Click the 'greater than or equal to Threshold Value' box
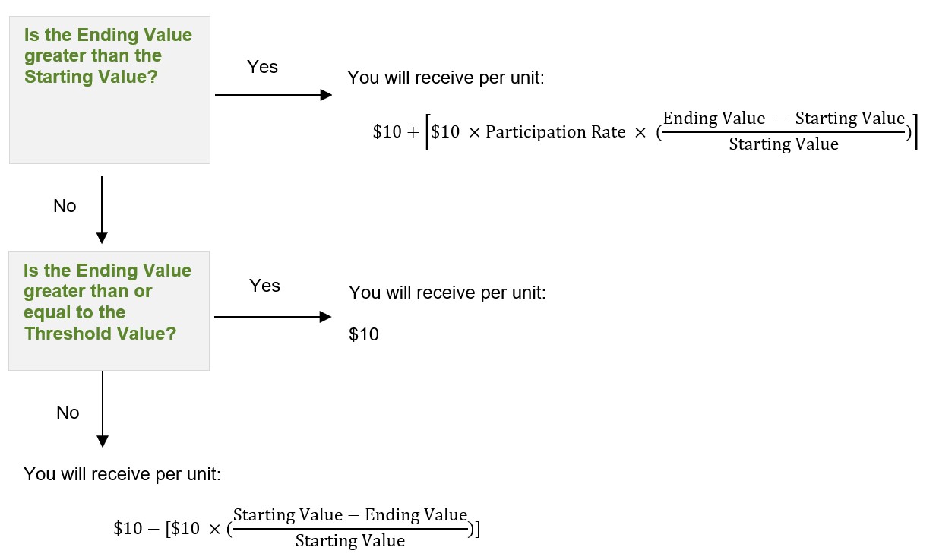The width and height of the screenshot is (936, 560). 109,311
